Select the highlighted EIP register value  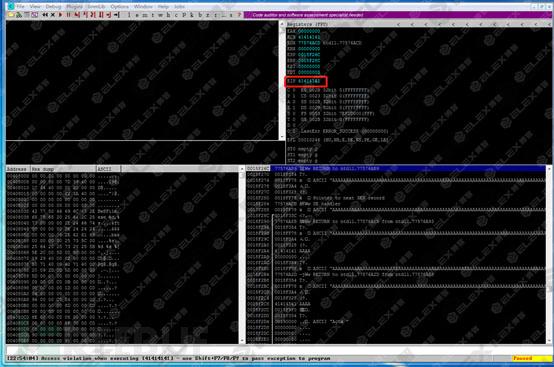coord(309,81)
